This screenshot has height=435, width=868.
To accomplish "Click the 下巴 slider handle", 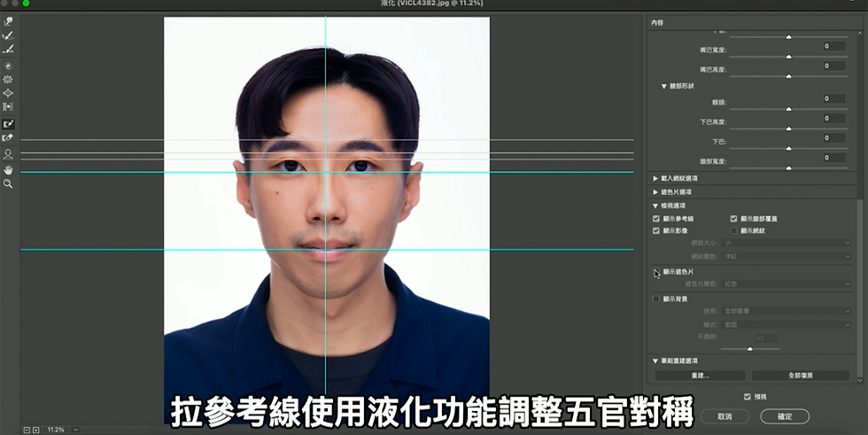I will [x=788, y=148].
